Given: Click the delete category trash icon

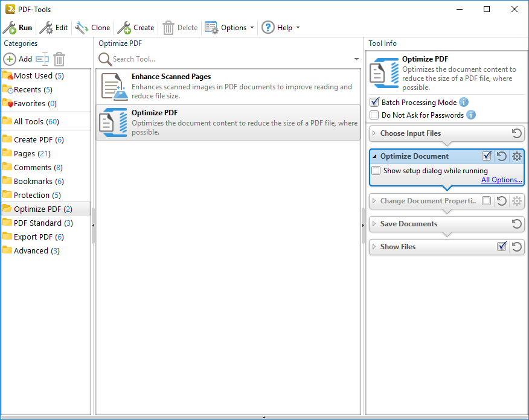Looking at the screenshot, I should point(59,59).
